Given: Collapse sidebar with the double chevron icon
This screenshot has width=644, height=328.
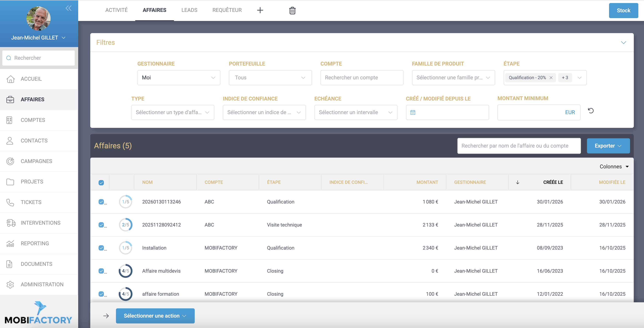Looking at the screenshot, I should 69,8.
